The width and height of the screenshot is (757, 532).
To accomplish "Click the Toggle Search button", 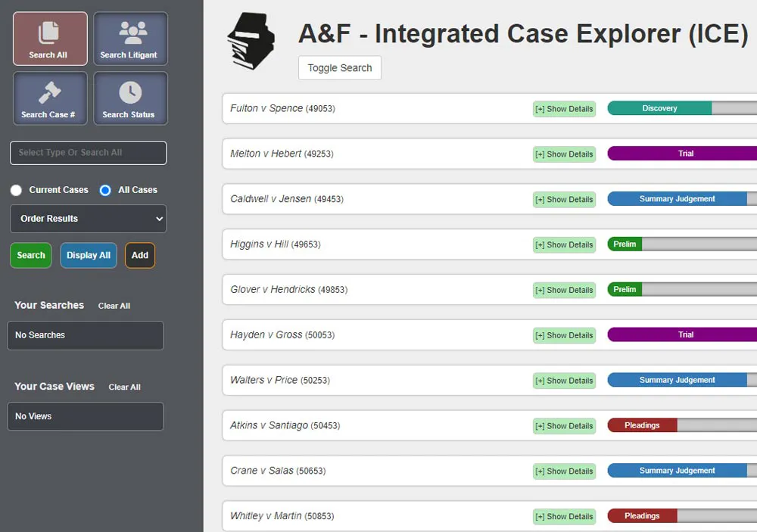I will coord(339,68).
